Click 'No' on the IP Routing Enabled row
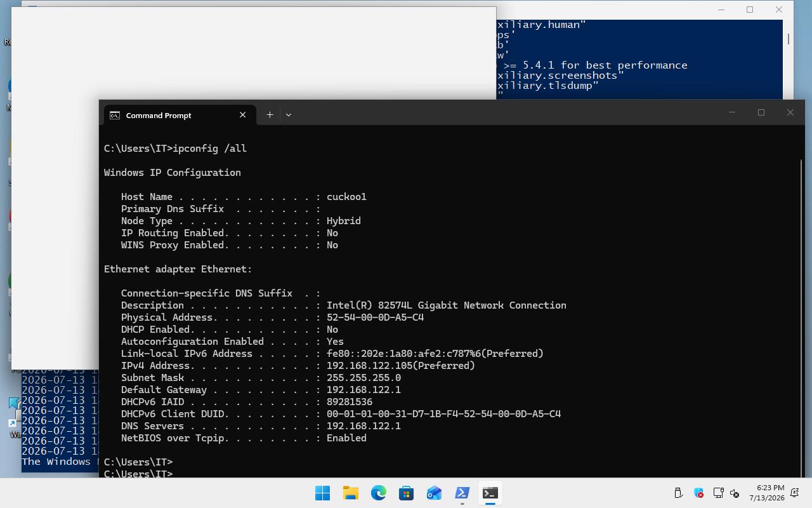Screen dimensions: 812x508 pyautogui.click(x=332, y=233)
